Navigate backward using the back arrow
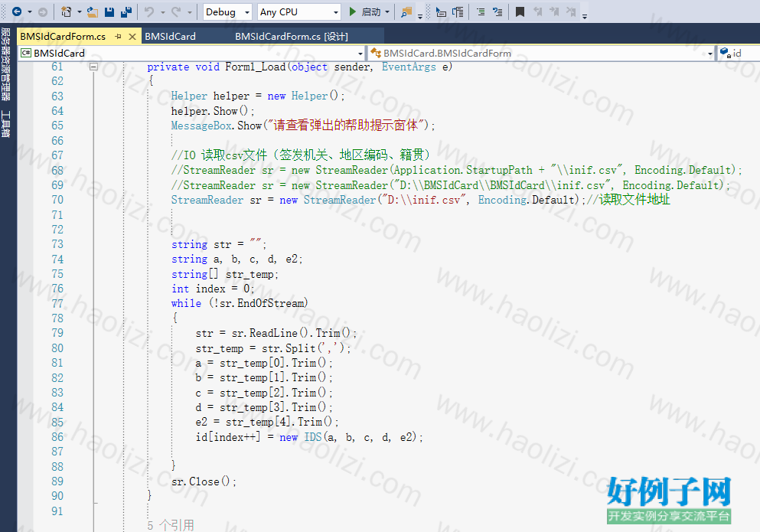Screen dimensions: 760x532 [17, 11]
